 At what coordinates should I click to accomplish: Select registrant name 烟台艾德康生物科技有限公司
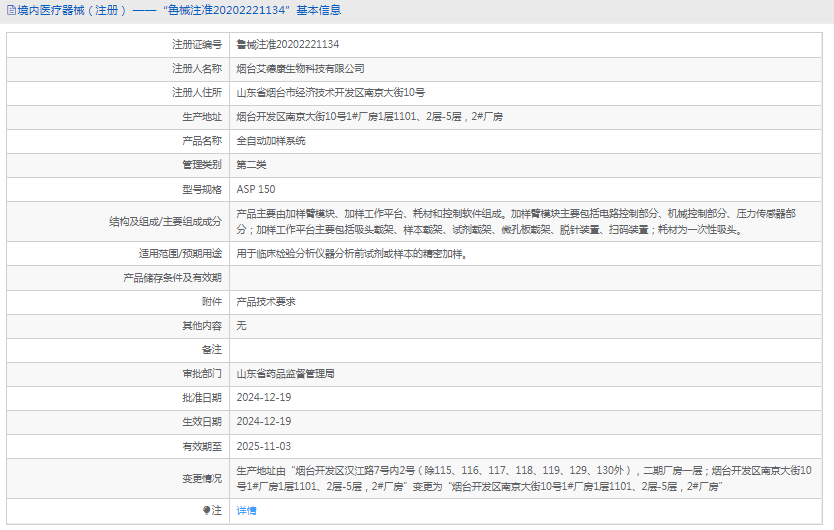pyautogui.click(x=301, y=69)
